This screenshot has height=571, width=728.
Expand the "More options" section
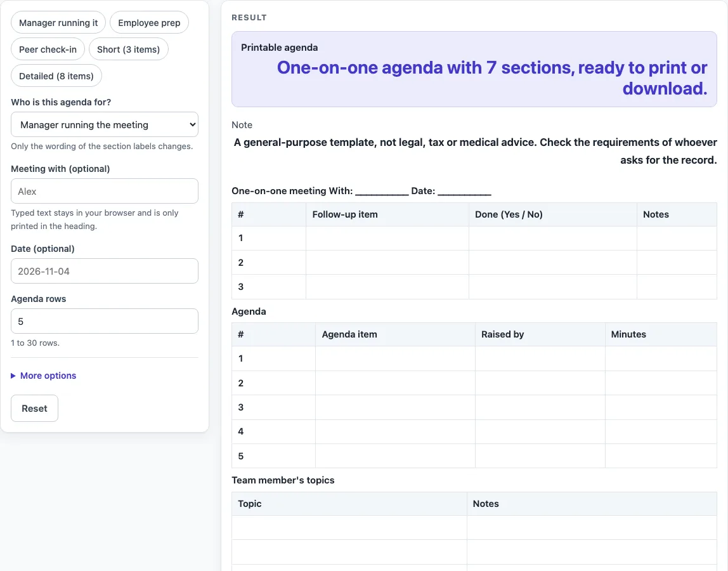coord(44,376)
